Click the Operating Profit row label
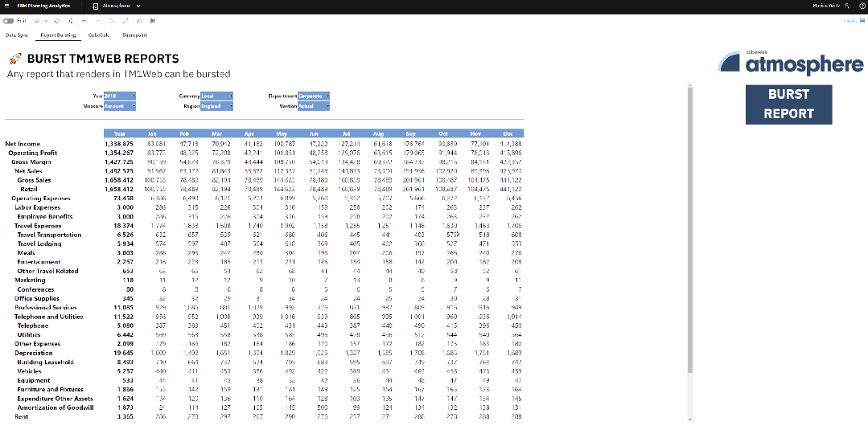The width and height of the screenshot is (868, 434). [x=33, y=154]
